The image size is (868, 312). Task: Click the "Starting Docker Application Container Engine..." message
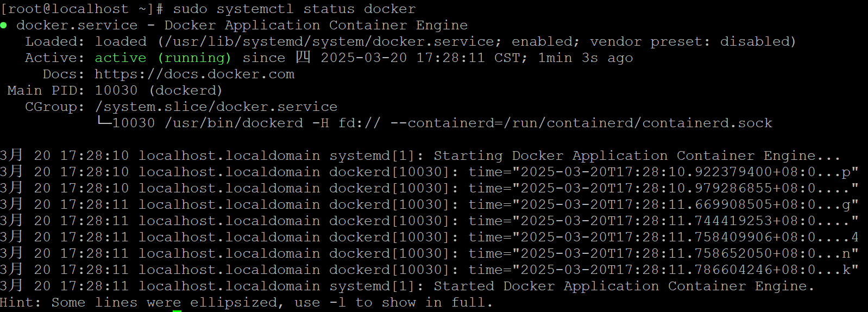637,156
